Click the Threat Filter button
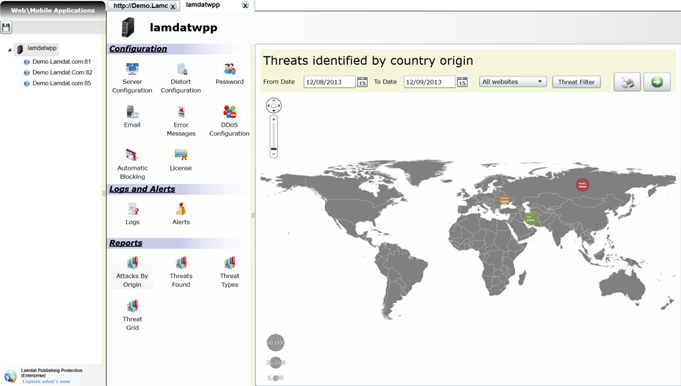 576,82
